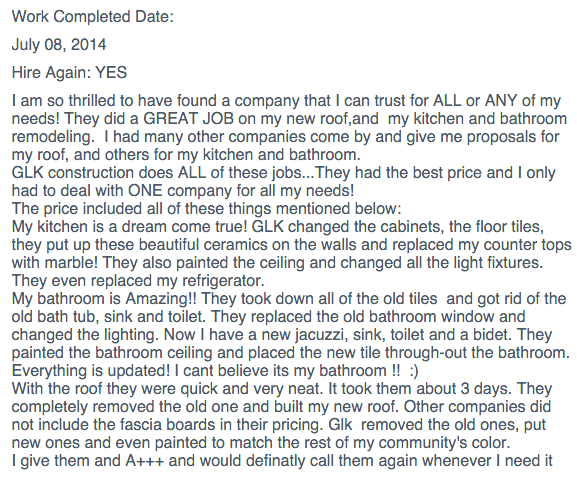
Task: Click the words 'GREAT JOB' in review
Action: (188, 119)
